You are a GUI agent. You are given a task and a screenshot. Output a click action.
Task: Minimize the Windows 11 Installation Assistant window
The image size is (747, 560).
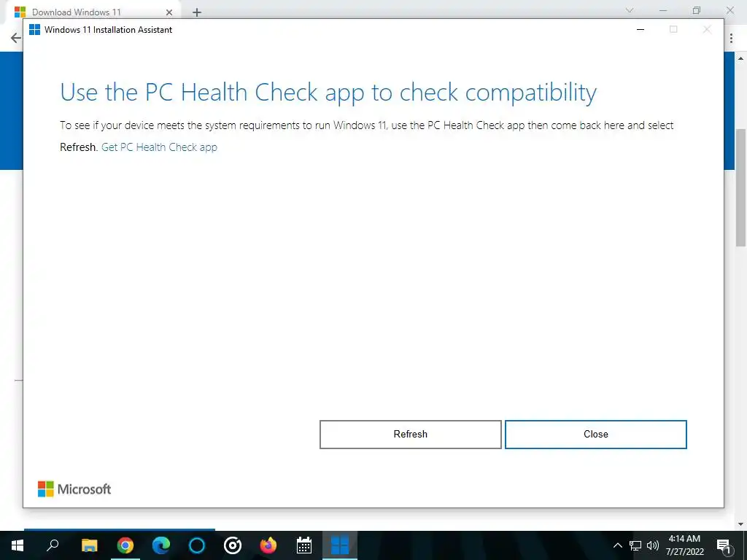(640, 29)
